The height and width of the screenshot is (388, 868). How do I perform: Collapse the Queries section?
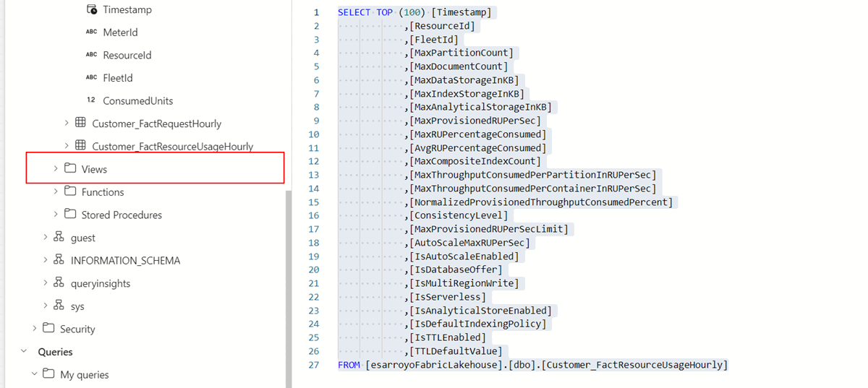pos(23,352)
